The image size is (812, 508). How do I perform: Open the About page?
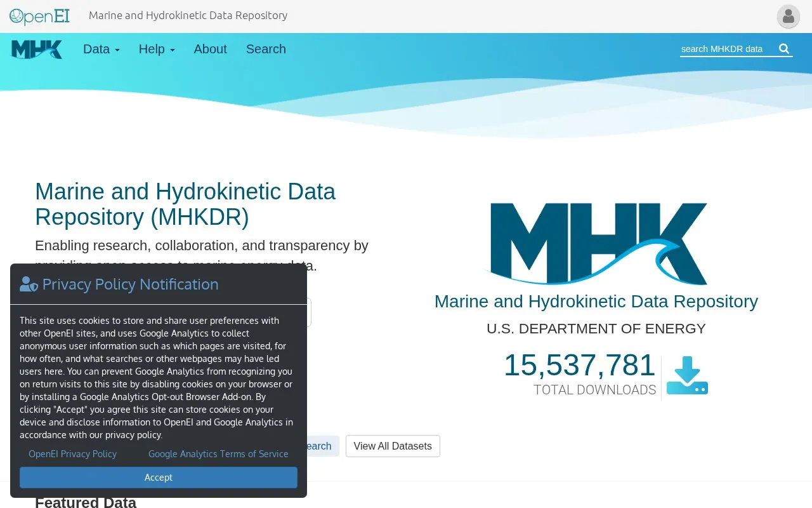click(210, 49)
